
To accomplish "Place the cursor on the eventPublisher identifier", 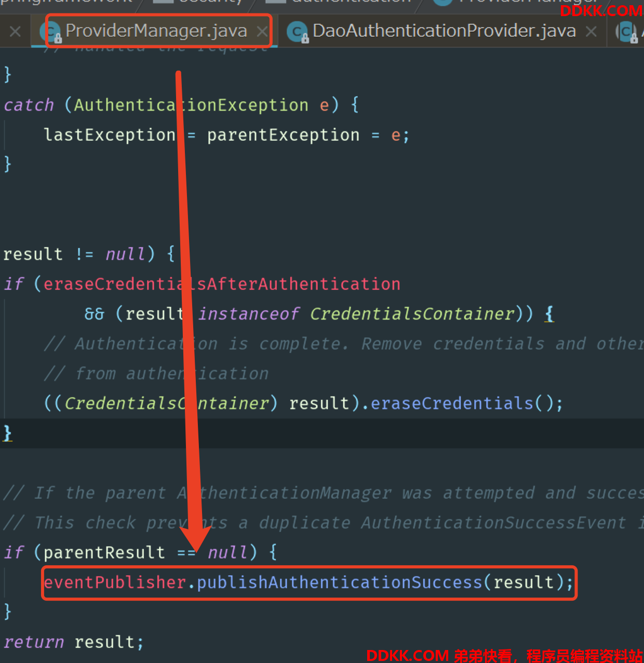I will point(115,582).
